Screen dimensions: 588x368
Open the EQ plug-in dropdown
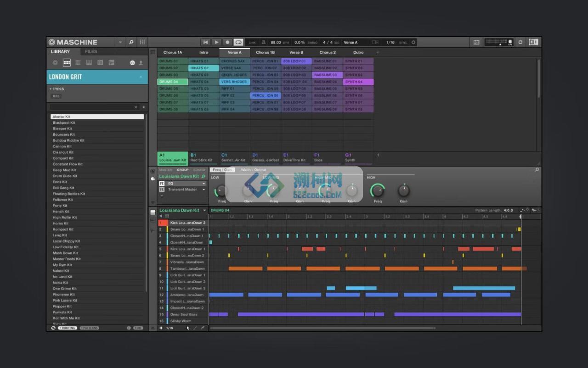(204, 184)
